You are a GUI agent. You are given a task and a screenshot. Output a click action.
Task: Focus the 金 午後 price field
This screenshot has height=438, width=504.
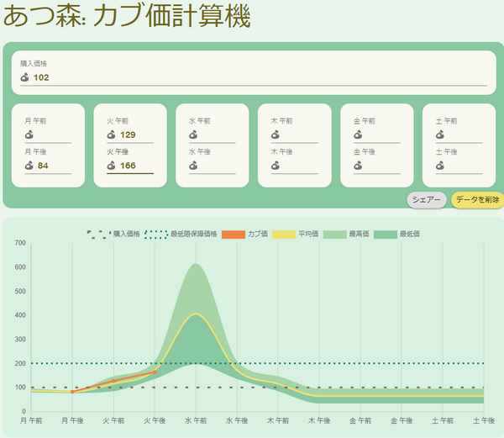(x=376, y=166)
